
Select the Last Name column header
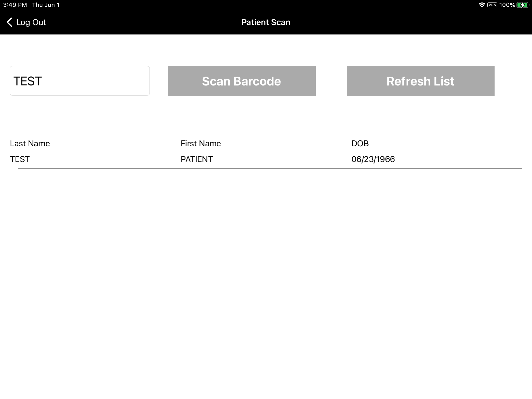[30, 143]
